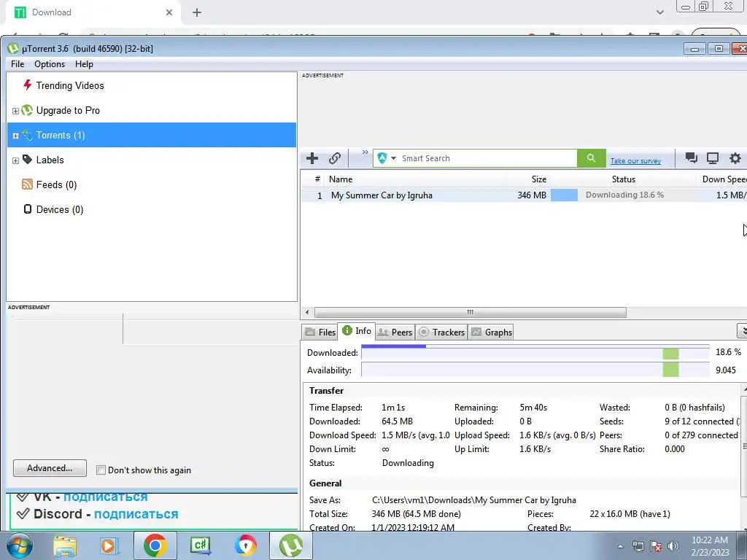The width and height of the screenshot is (747, 560).
Task: Show hidden system tray icons arrow
Action: [620, 546]
